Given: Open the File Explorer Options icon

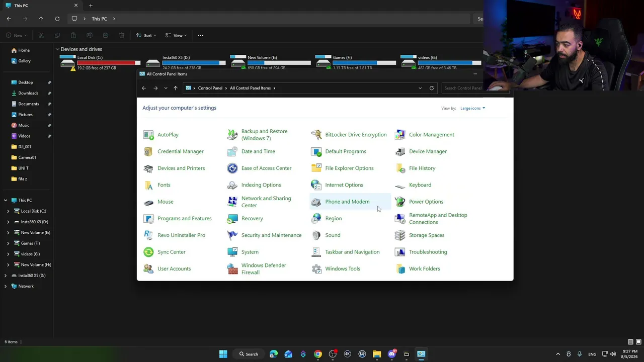Looking at the screenshot, I should point(316,168).
